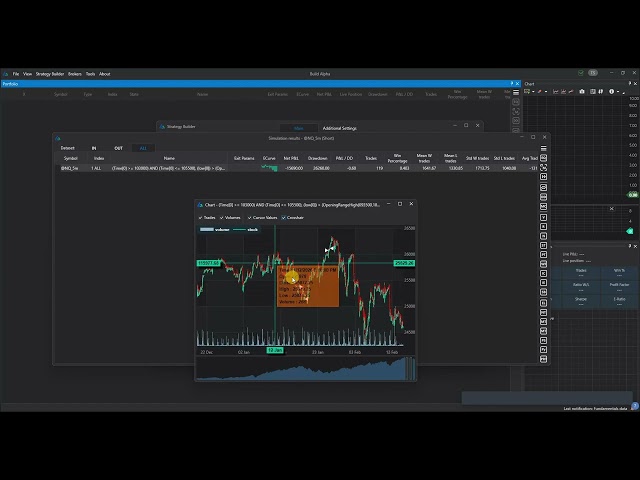Click the volume legend entry in chart
Screen dimensions: 640x480
tap(215, 229)
